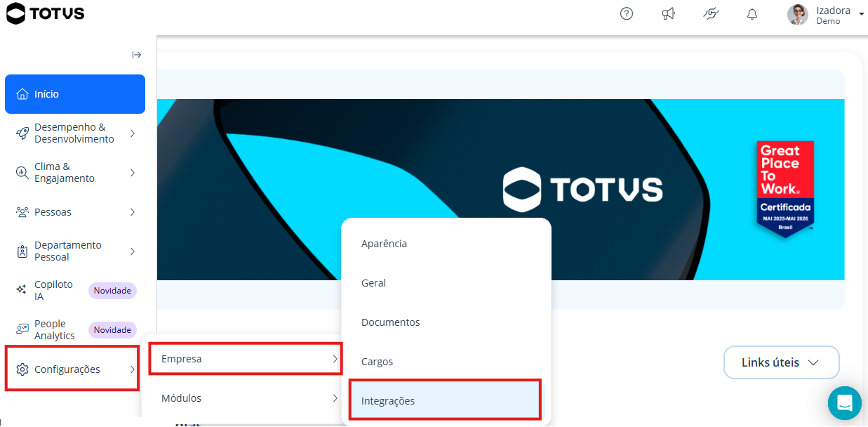This screenshot has height=427, width=868.
Task: Click the Izadora user name text
Action: pos(833,11)
